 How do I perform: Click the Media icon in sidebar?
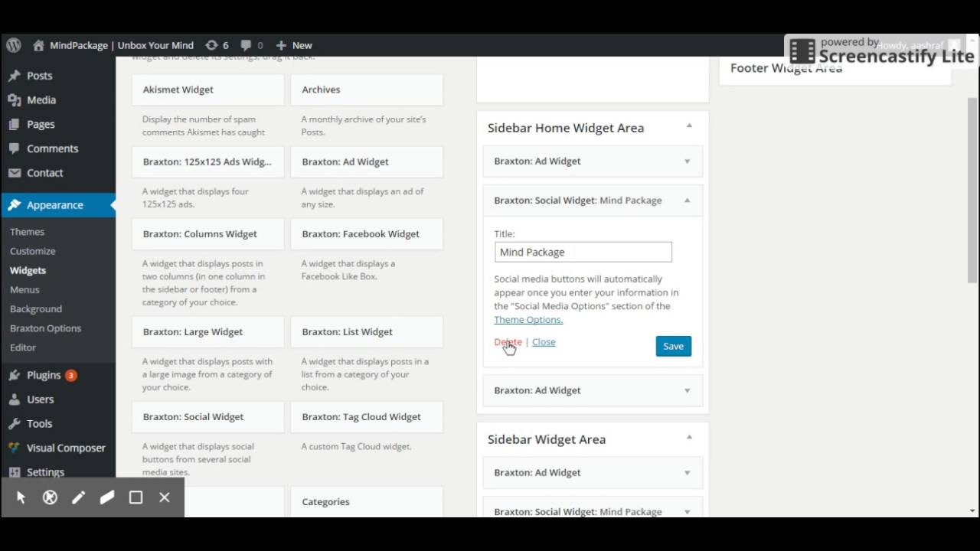click(14, 99)
